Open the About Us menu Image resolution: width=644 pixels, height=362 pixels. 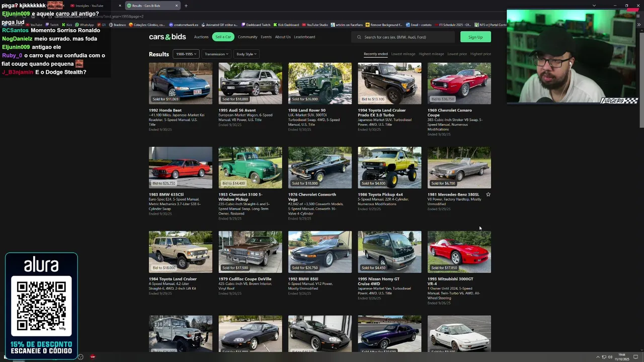click(x=283, y=37)
